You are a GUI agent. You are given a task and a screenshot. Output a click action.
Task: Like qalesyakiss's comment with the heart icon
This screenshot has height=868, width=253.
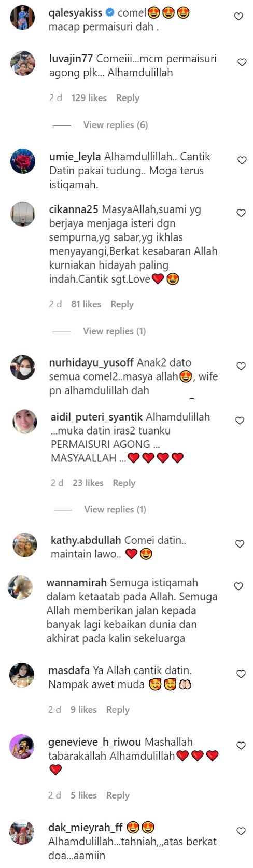coord(238,17)
